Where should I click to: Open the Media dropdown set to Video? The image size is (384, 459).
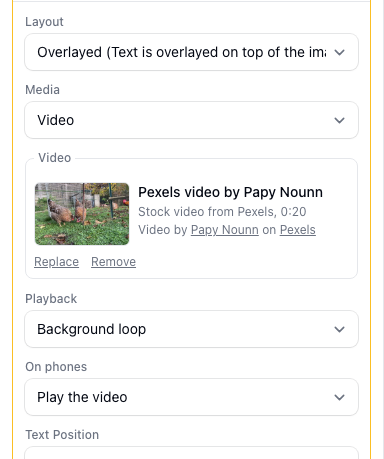coord(192,120)
